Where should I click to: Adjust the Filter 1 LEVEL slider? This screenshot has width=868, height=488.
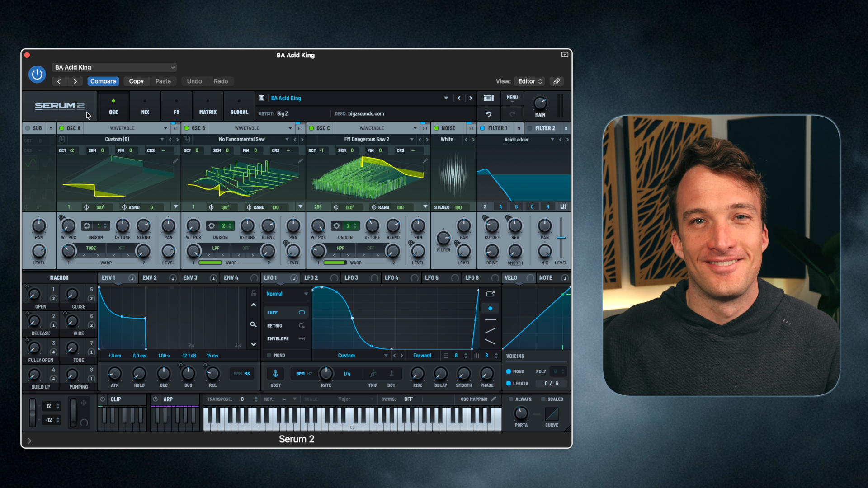point(561,238)
